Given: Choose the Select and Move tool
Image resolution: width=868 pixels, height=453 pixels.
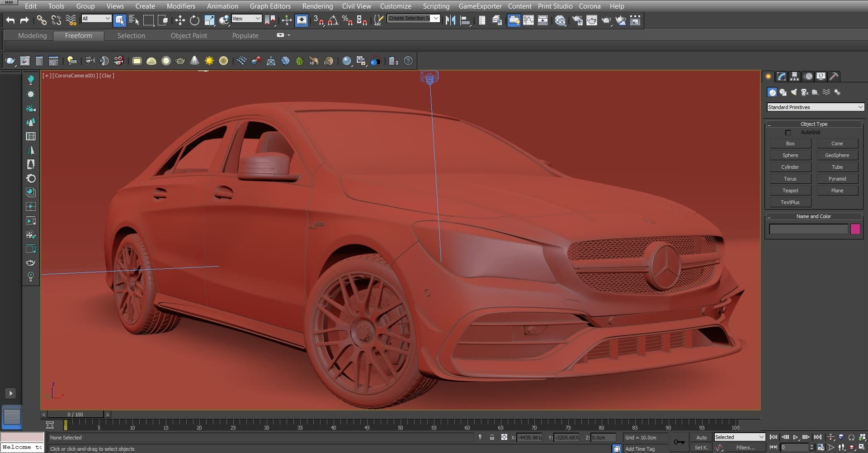Looking at the screenshot, I should (x=180, y=20).
